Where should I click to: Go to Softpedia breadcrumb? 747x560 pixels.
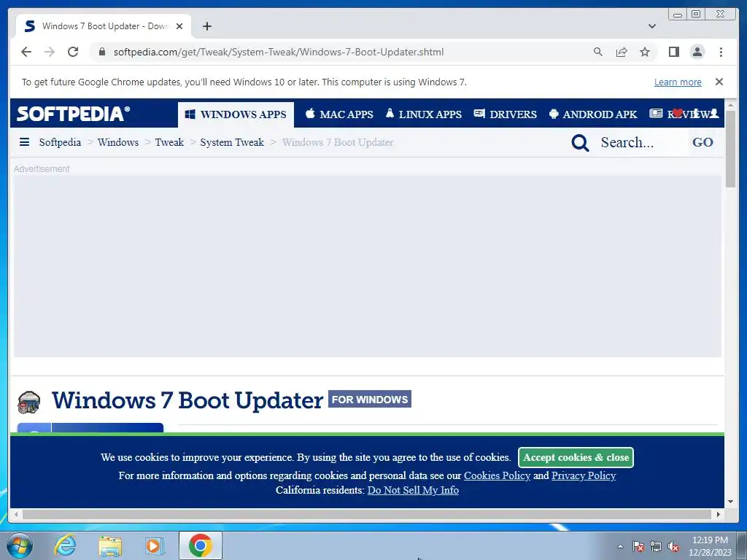(x=60, y=142)
